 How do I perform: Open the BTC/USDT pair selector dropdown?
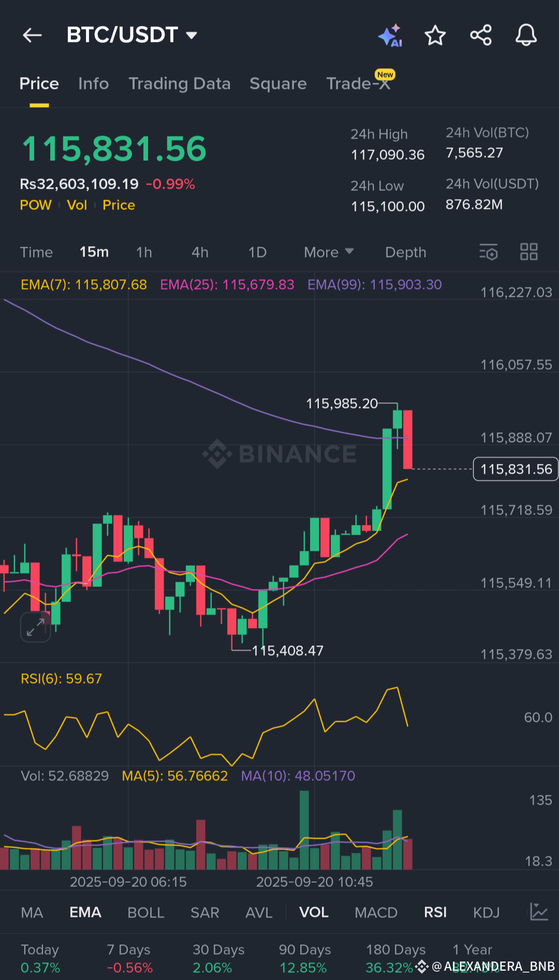(x=132, y=35)
